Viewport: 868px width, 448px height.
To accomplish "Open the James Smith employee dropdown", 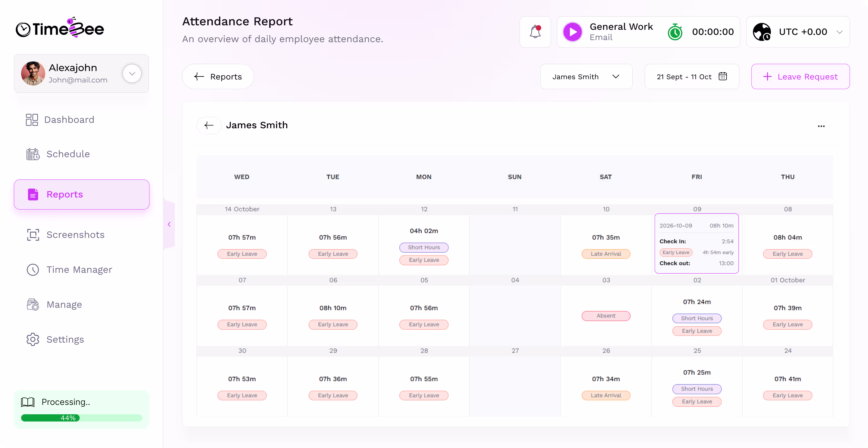I will [x=586, y=77].
